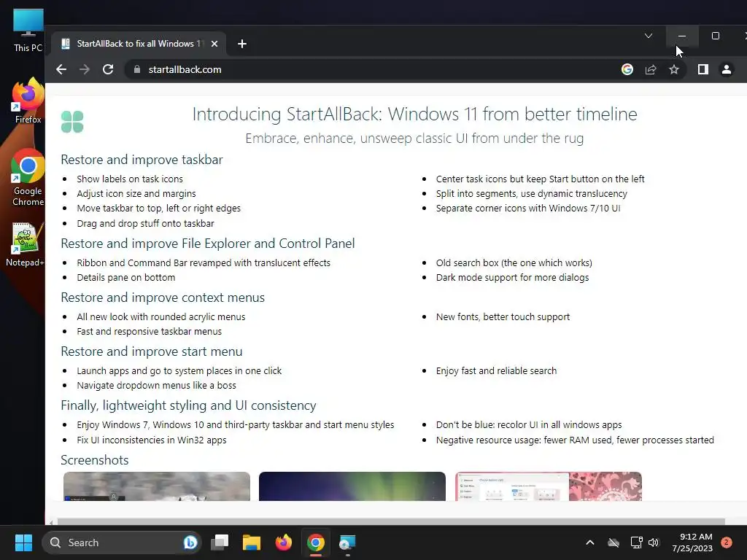Viewport: 747px width, 560px height.
Task: Click 'Split into segments, use dynamic translucency'
Action: [x=531, y=194]
